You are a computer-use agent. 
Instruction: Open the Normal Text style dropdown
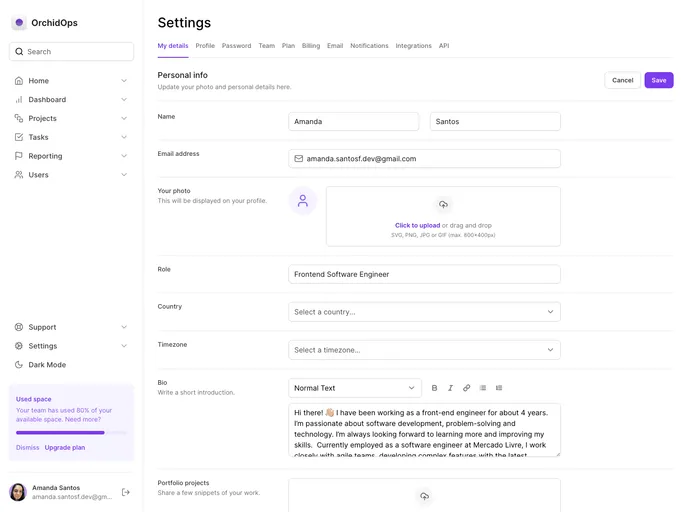coord(355,388)
